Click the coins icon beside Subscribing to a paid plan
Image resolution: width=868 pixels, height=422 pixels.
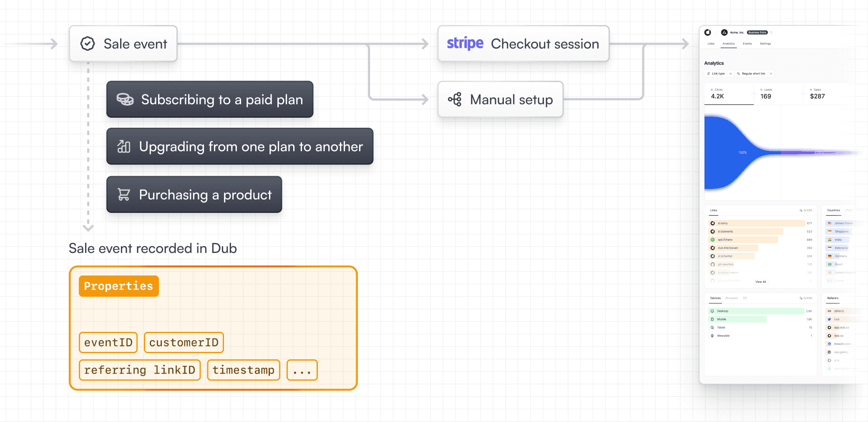coord(125,99)
